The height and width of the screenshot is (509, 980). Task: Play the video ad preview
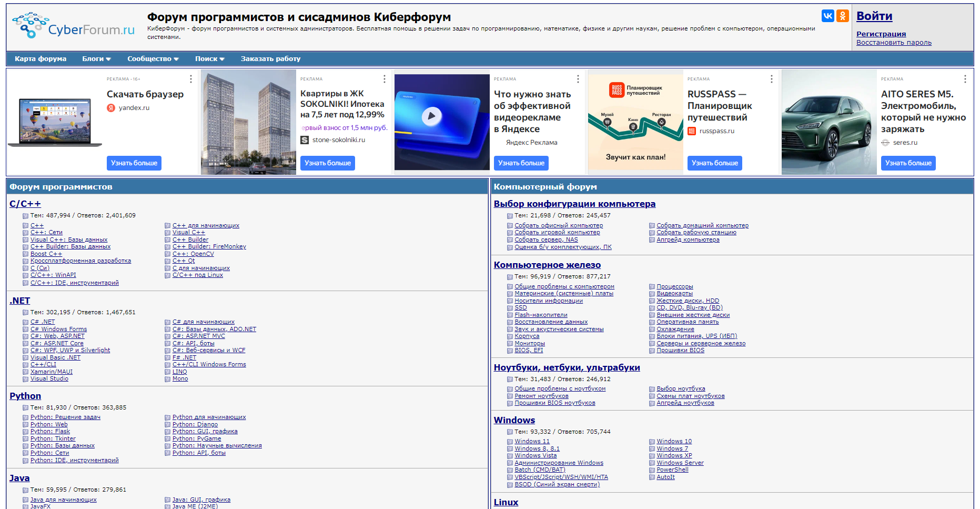[431, 115]
